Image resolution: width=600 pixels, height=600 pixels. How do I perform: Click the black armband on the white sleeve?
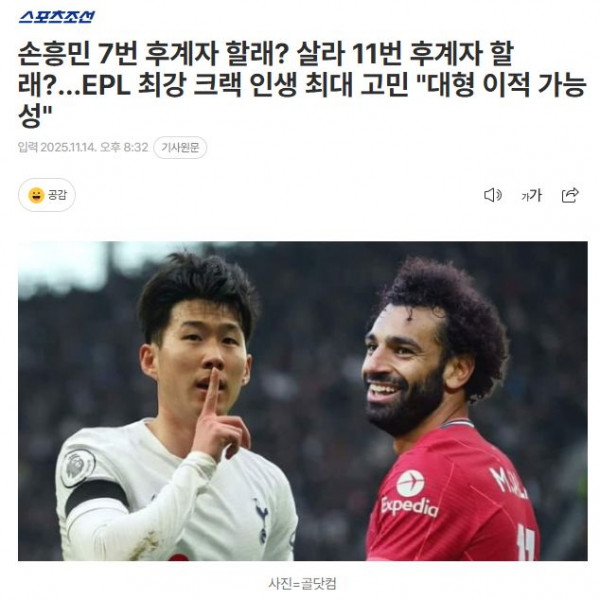(96, 496)
